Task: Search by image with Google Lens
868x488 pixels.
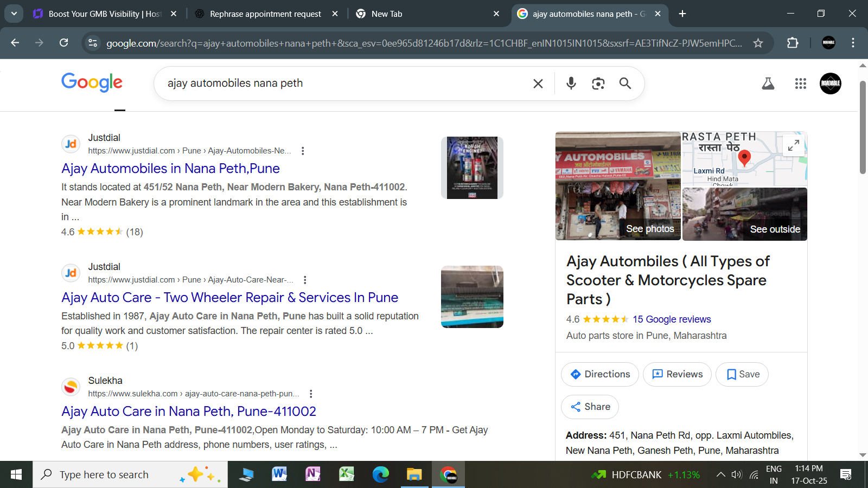Action: [x=598, y=84]
